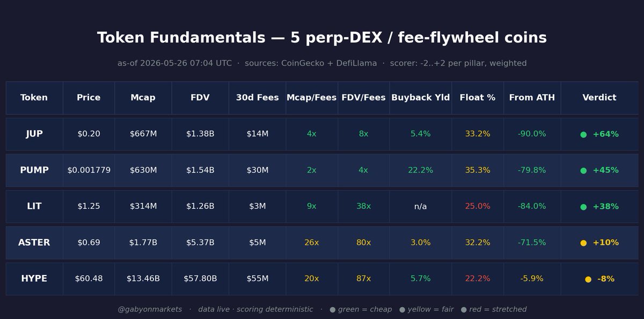This screenshot has width=644, height=319.
Task: Click the 22.2% buyback yield in PUMP row
Action: coord(421,170)
